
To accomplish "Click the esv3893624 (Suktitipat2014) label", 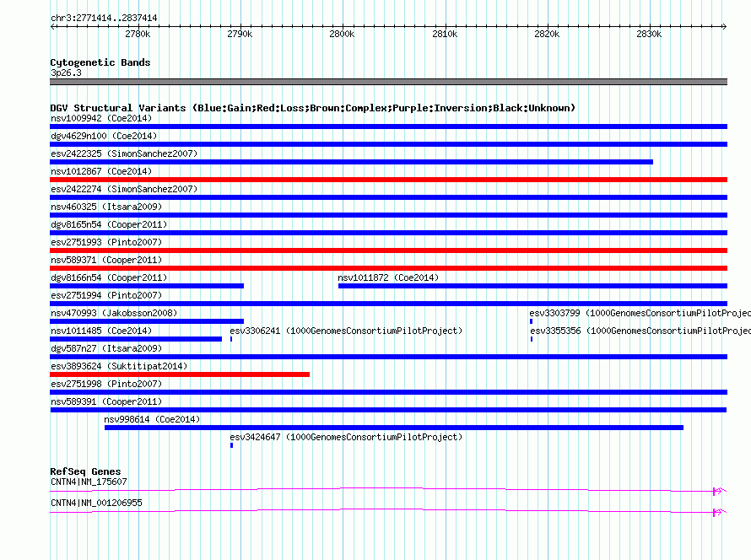I will 119,366.
